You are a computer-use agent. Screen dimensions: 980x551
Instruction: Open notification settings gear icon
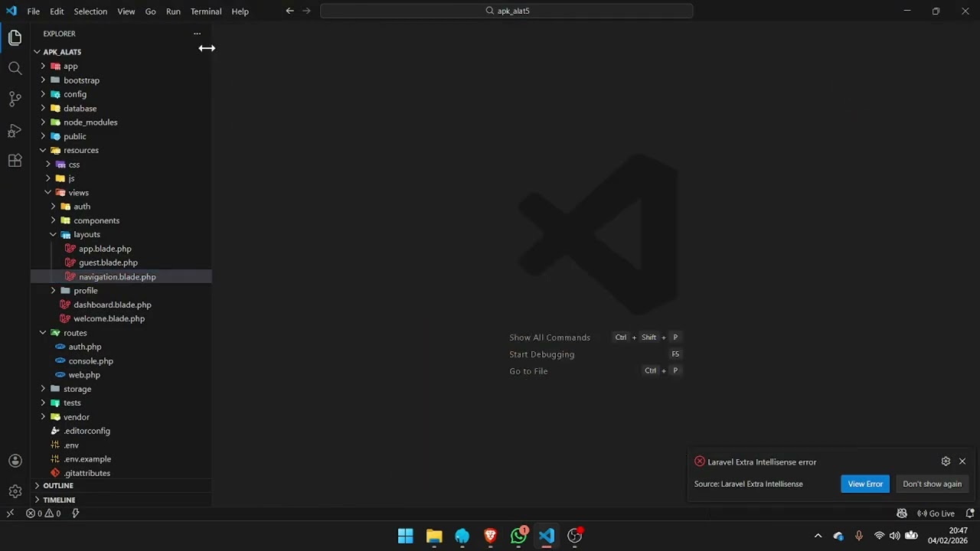point(946,461)
